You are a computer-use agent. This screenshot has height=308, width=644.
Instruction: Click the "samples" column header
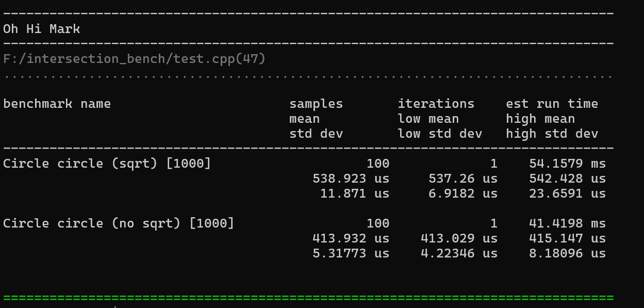(x=316, y=104)
